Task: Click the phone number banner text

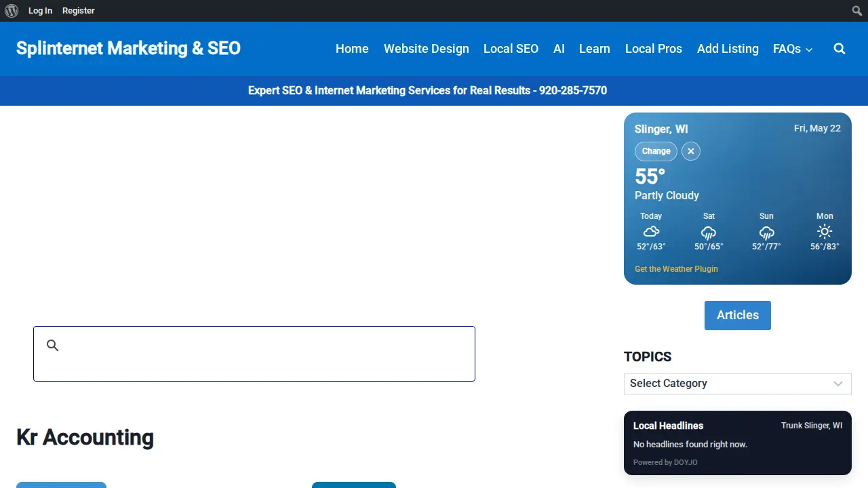Action: 427,90
